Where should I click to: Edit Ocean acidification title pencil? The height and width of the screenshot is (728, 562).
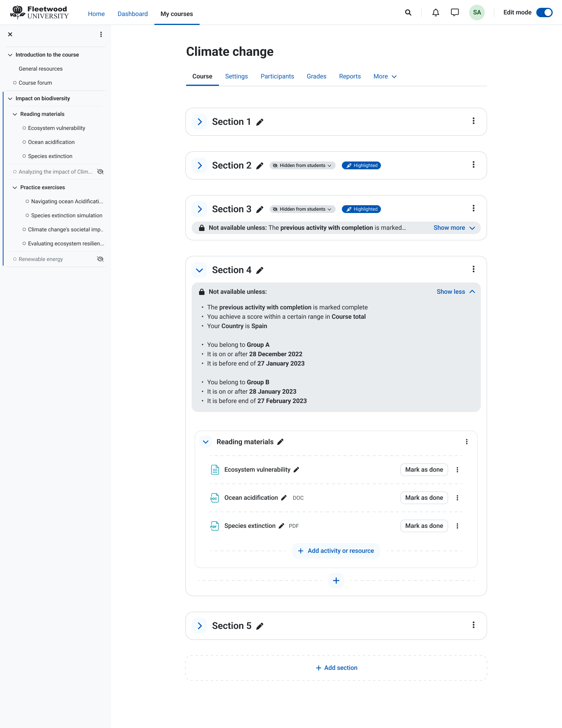click(x=284, y=498)
